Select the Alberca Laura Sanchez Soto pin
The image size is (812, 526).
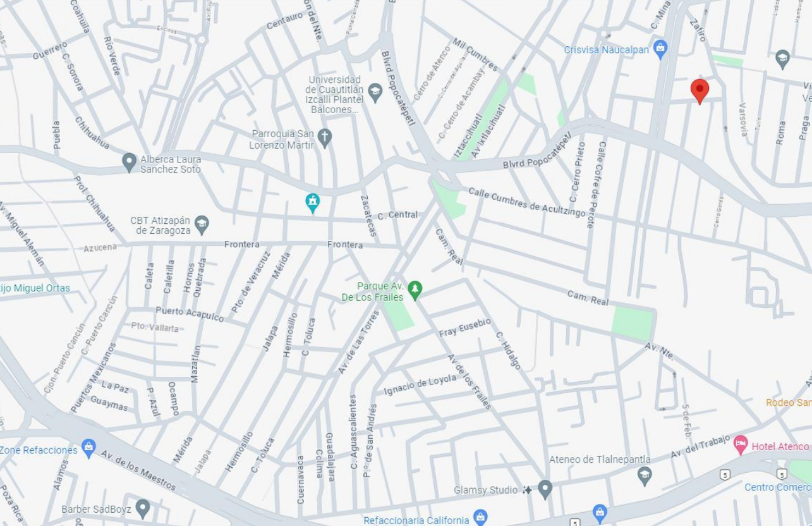pyautogui.click(x=129, y=162)
